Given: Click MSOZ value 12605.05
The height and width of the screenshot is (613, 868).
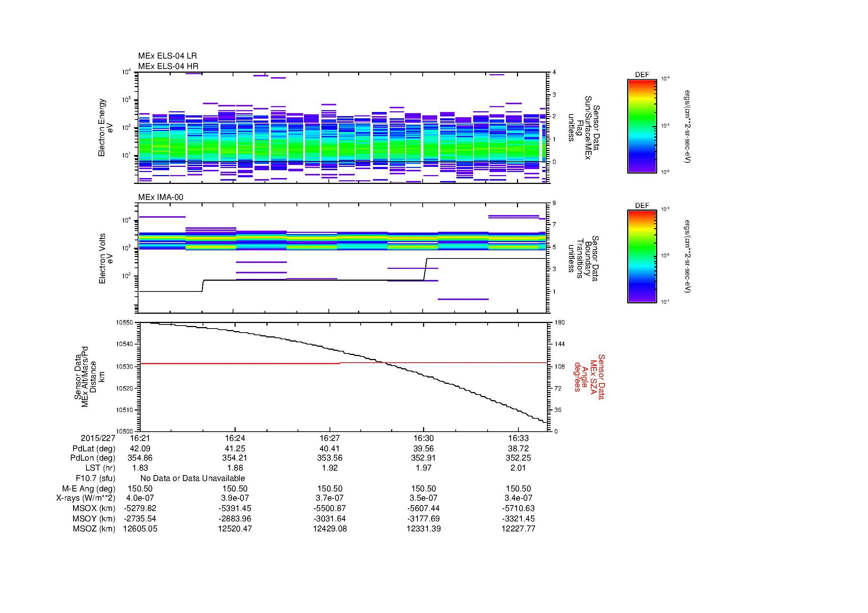Looking at the screenshot, I should click(140, 529).
